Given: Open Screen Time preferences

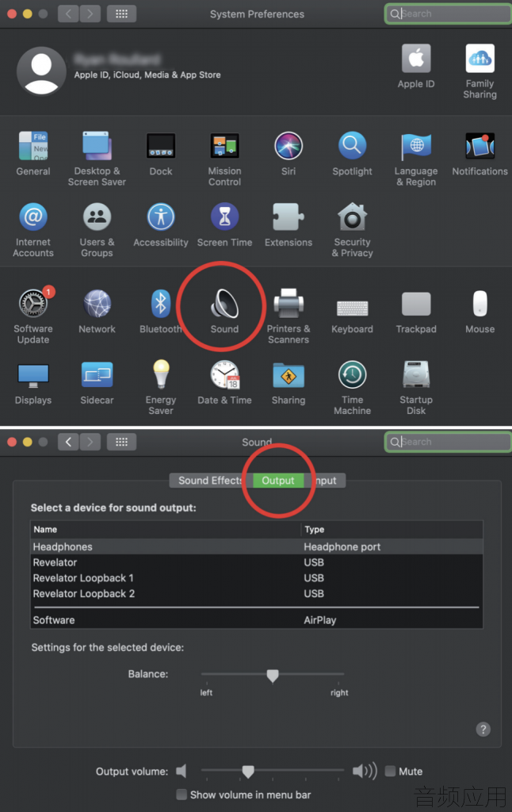Looking at the screenshot, I should (x=224, y=225).
